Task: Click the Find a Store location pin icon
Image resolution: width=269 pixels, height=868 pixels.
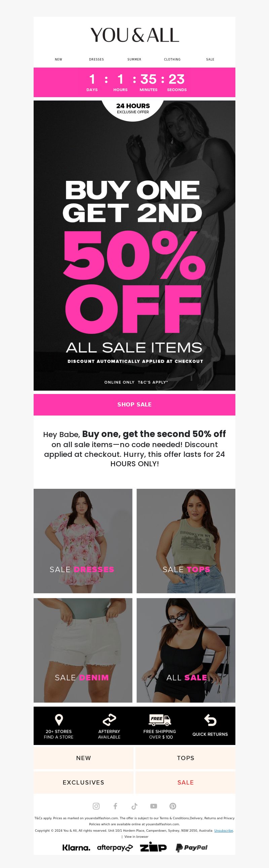Action: [x=59, y=720]
